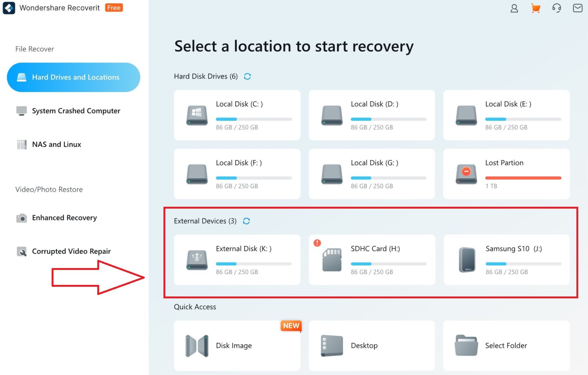Viewport: 588px width, 375px height.
Task: Click the Hard Disk Drives (6) heading
Action: coord(206,76)
